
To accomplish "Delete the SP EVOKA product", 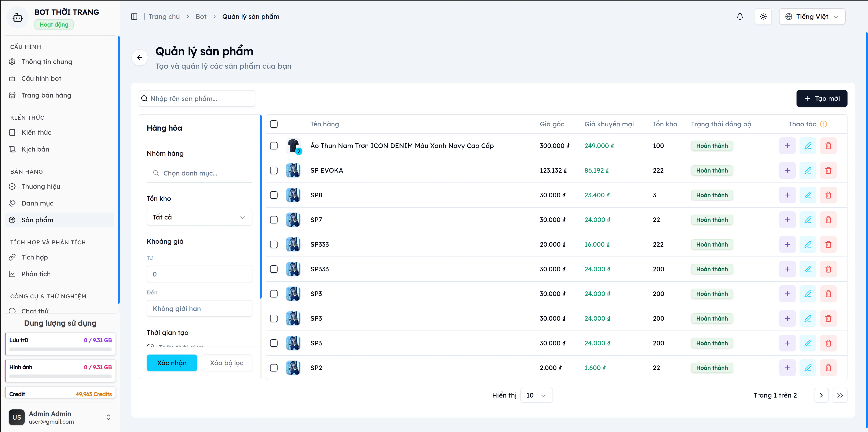I will [828, 171].
